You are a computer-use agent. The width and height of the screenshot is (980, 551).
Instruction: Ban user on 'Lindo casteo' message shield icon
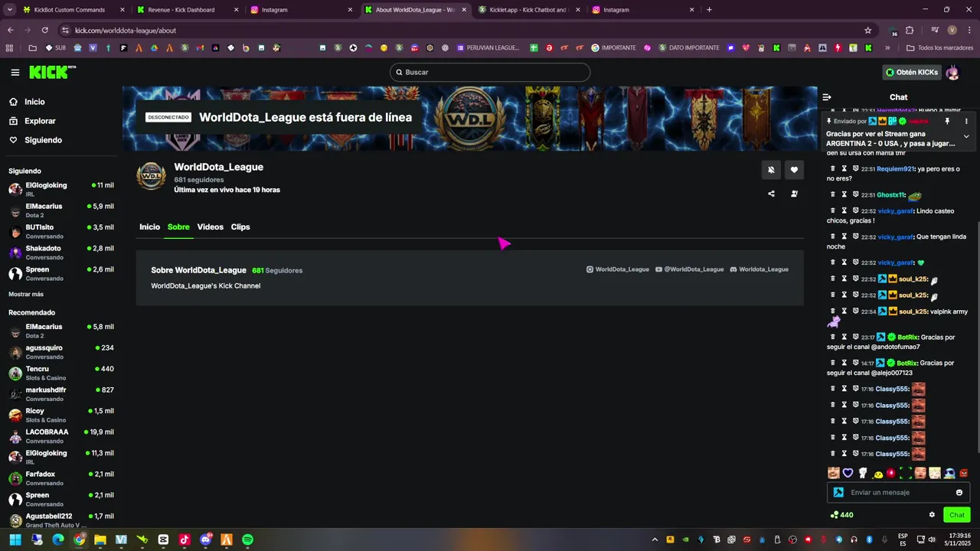[855, 210]
